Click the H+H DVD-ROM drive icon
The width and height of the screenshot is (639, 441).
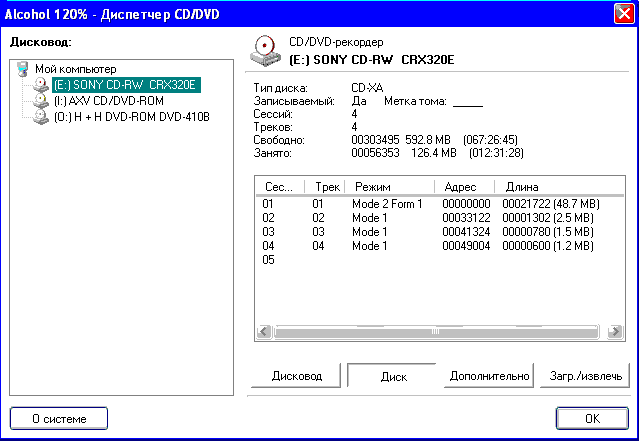[x=40, y=117]
